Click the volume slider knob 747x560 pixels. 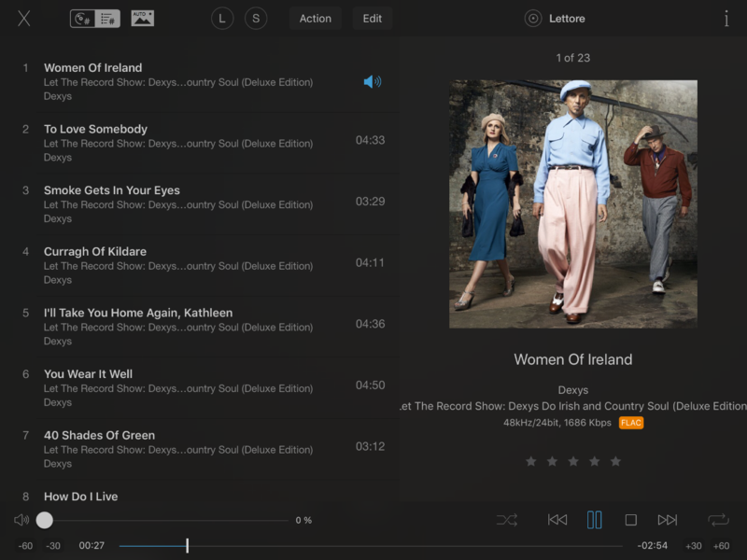coord(45,520)
